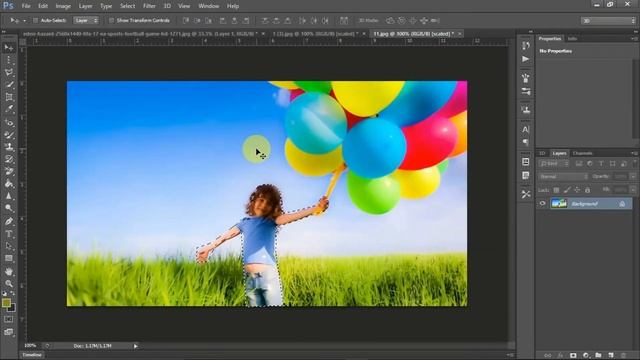Viewport: 640px width, 360px height.
Task: Open the File menu
Action: click(x=26, y=6)
